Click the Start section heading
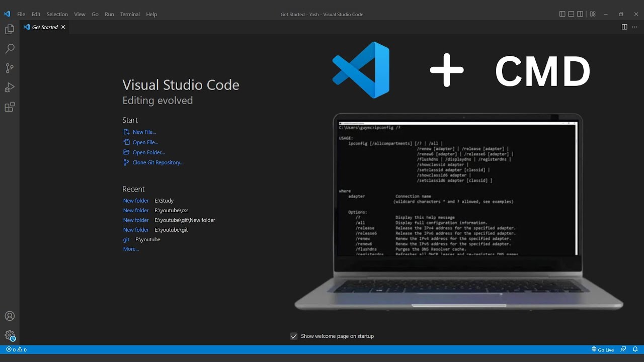This screenshot has height=362, width=644. coord(130,120)
